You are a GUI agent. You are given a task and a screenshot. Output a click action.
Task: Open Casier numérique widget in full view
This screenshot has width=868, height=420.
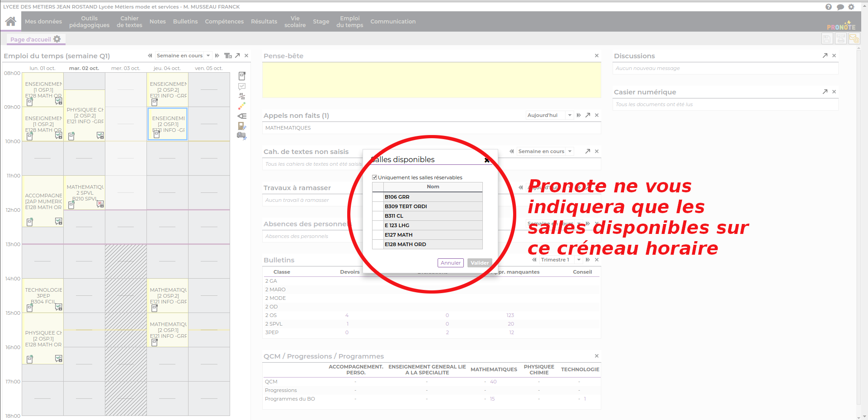point(825,92)
